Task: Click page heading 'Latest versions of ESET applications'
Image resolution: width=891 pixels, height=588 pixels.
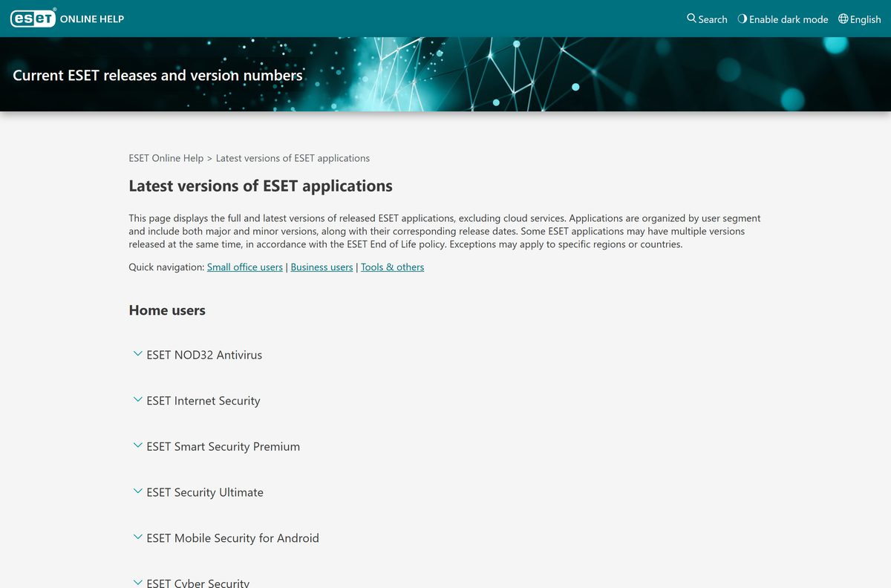Action: click(x=261, y=186)
